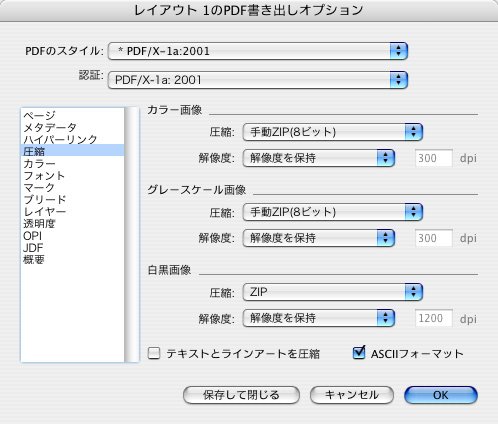Open グレースケール画像 解像度 dropdown

coord(319,238)
